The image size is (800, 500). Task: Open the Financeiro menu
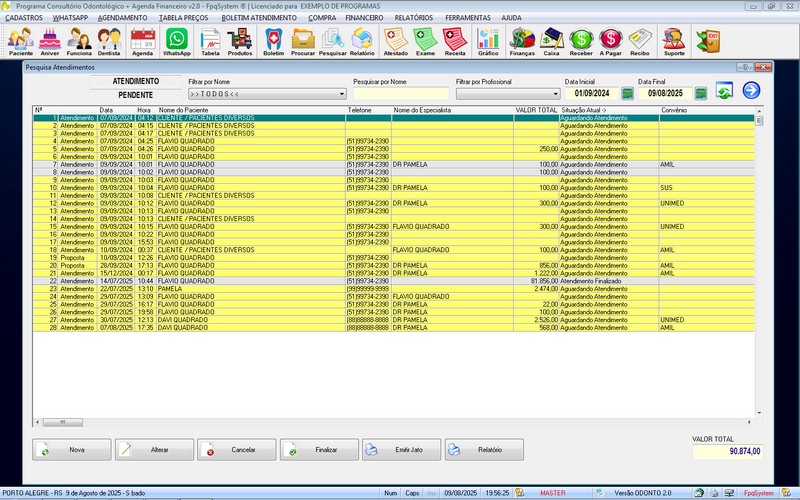pos(364,18)
